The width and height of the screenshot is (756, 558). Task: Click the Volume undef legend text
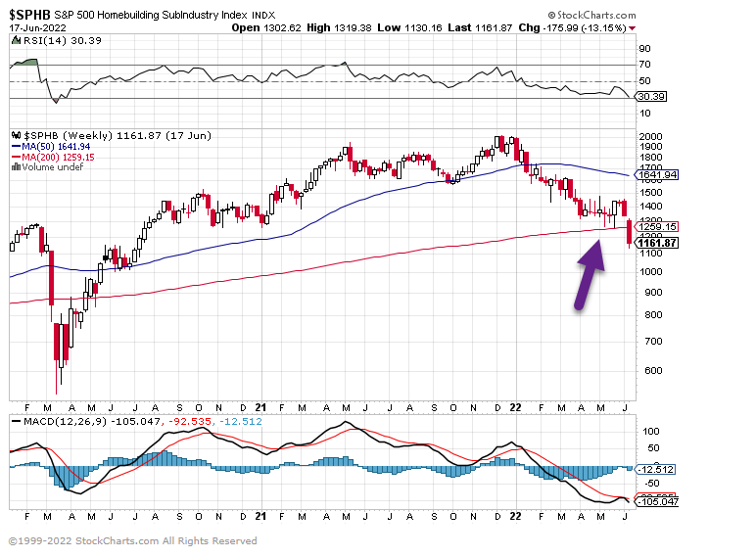click(x=53, y=167)
